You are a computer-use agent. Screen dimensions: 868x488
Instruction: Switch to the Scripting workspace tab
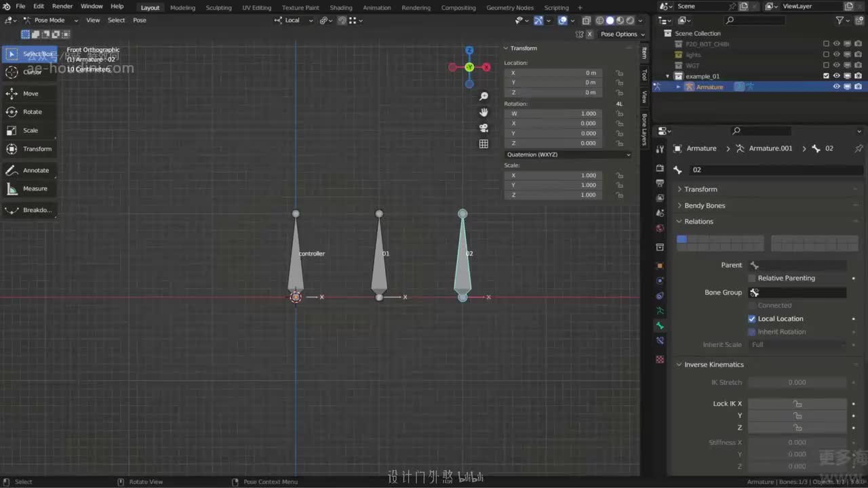[x=557, y=7]
